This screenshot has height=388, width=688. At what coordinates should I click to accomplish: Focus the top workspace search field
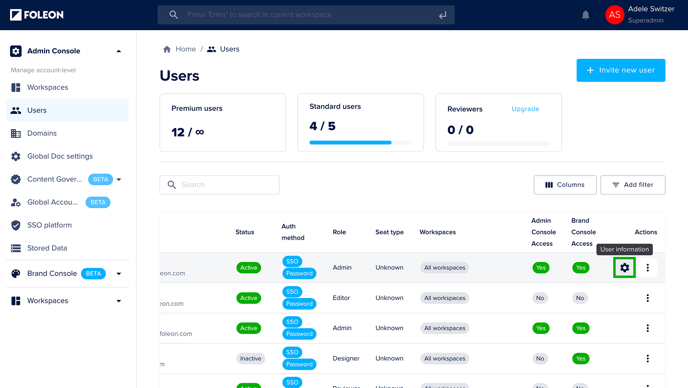click(306, 15)
